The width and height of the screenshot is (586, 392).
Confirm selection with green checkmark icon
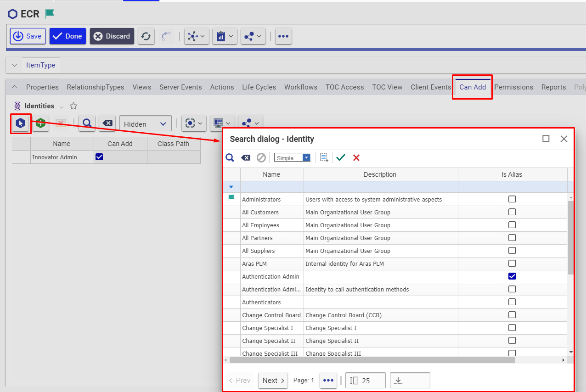pyautogui.click(x=340, y=158)
